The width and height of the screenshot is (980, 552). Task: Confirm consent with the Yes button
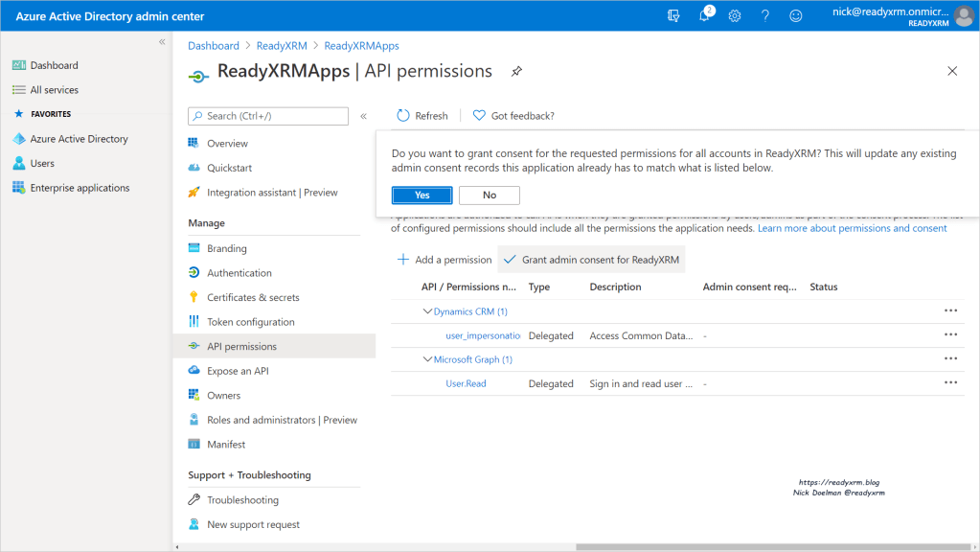[422, 195]
